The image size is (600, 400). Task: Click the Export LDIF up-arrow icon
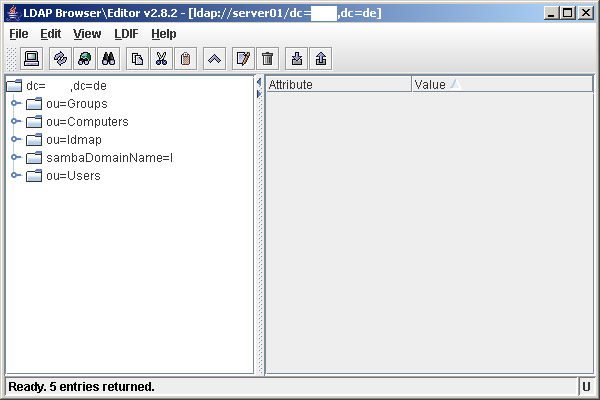click(321, 59)
